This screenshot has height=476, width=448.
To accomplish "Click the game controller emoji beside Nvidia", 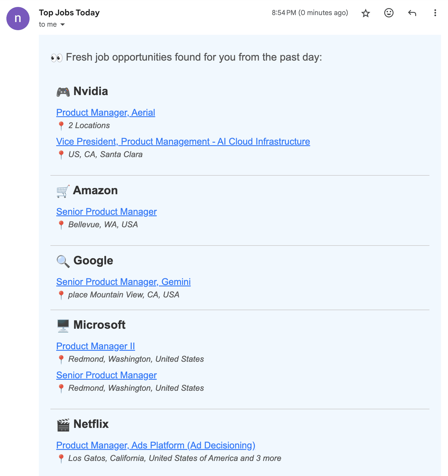I will pos(63,92).
